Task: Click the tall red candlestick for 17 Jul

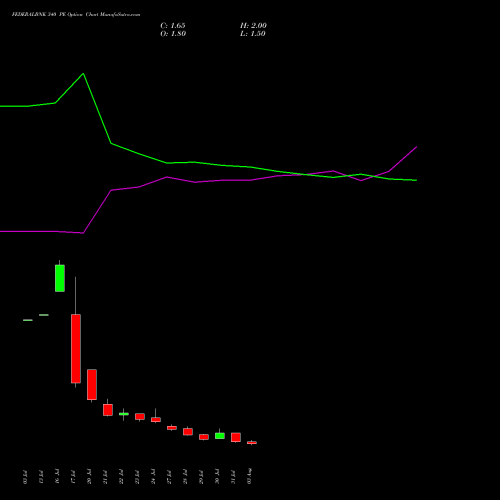Action: tap(76, 348)
